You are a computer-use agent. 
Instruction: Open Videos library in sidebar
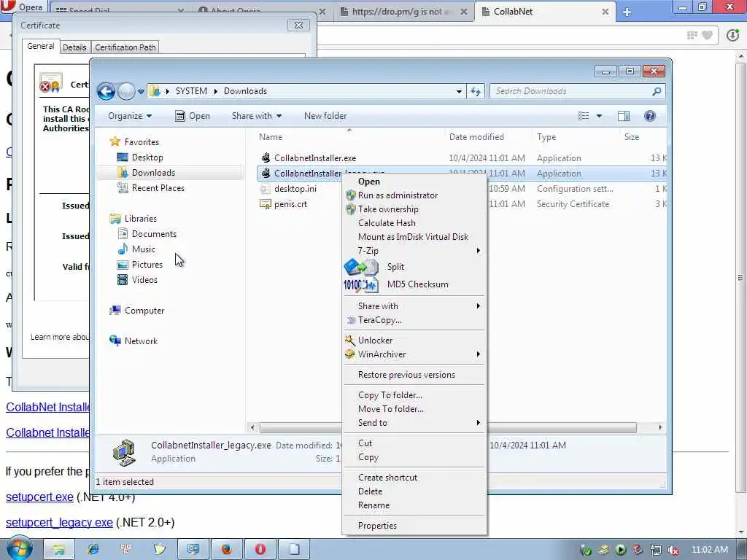tap(144, 279)
